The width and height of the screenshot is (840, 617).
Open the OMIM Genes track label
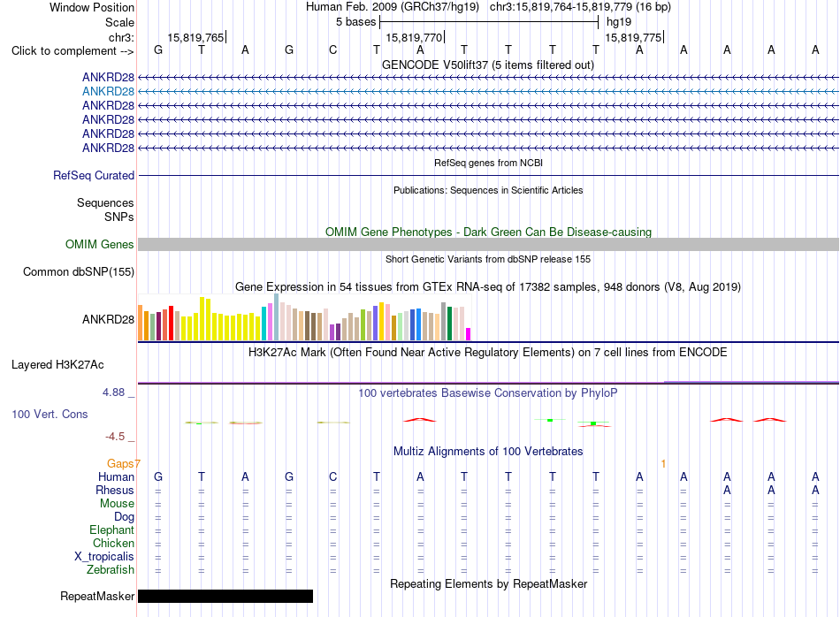pos(100,244)
